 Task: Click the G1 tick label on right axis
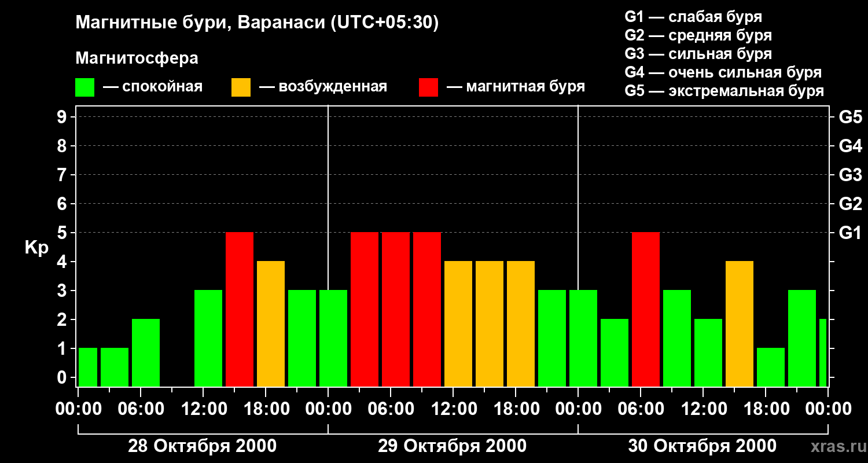pyautogui.click(x=850, y=233)
